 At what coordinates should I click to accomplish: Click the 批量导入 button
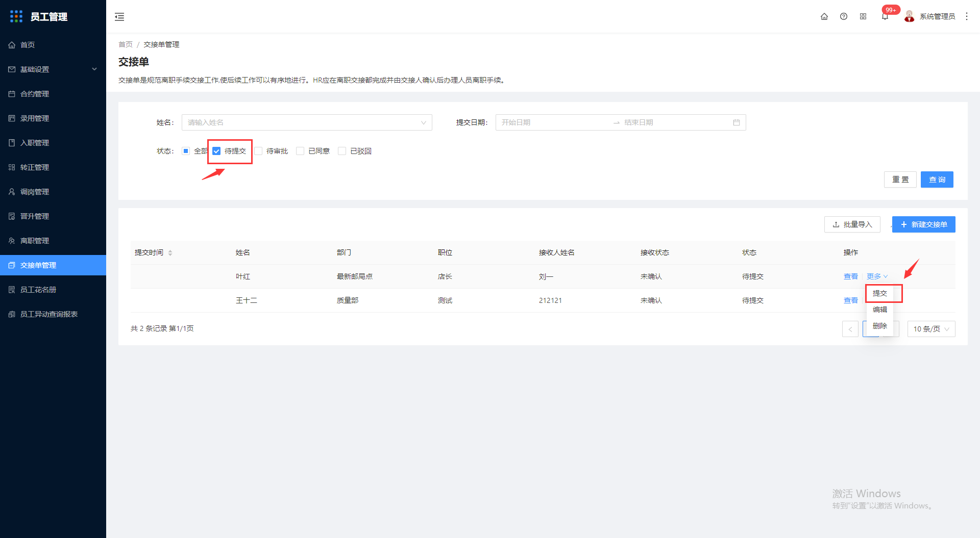[852, 224]
